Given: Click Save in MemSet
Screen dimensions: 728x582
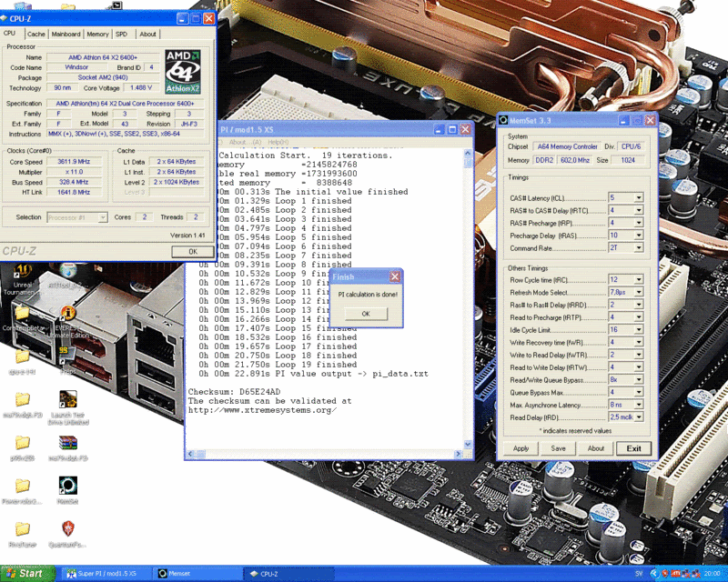Looking at the screenshot, I should click(x=558, y=448).
